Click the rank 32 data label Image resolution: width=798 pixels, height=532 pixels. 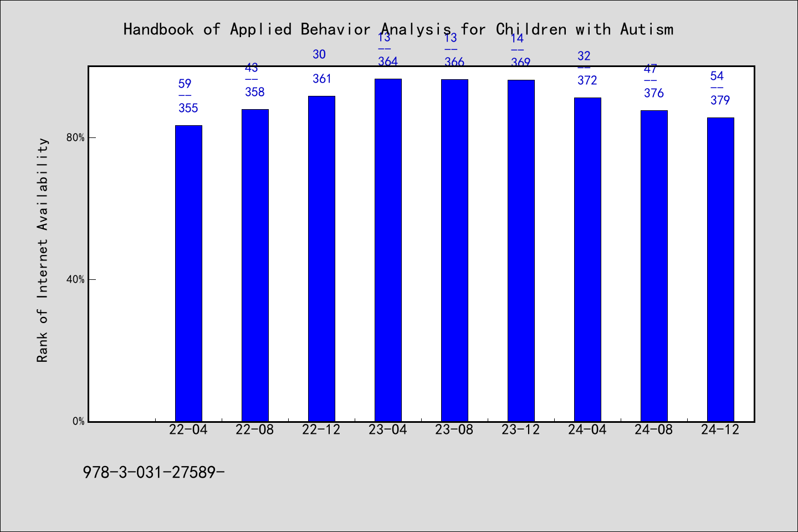584,56
